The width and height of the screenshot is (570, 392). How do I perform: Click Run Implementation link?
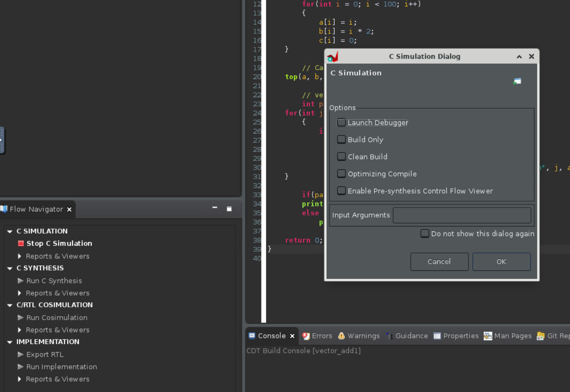pyautogui.click(x=62, y=366)
